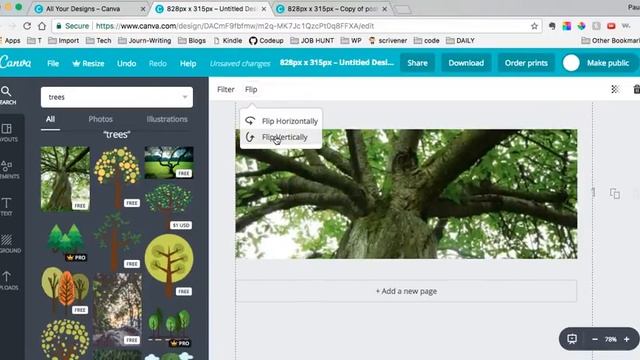Open the Codeup GitHub bookmark
Screen dimensions: 640x360
click(x=266, y=40)
